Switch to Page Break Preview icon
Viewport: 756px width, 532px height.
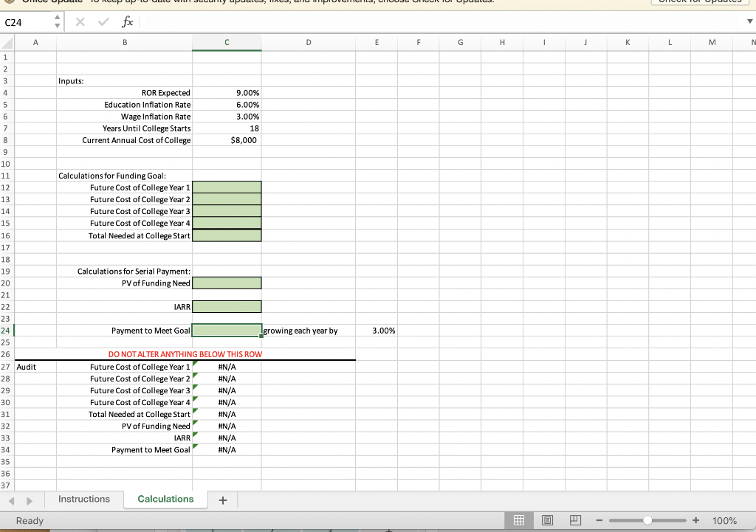click(x=575, y=520)
